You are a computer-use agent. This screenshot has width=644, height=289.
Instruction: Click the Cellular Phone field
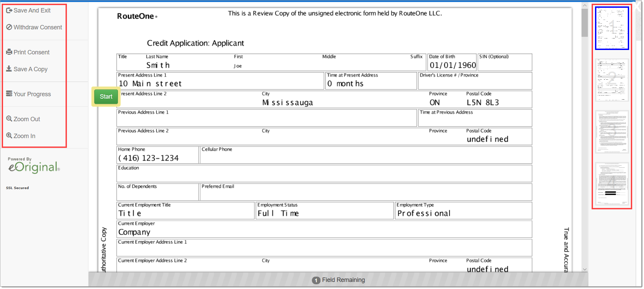click(366, 155)
